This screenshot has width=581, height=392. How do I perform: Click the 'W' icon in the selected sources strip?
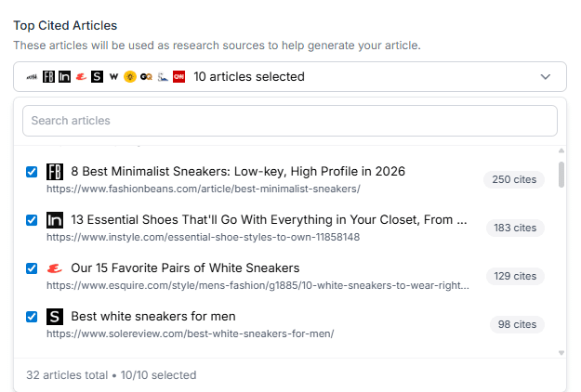coord(113,77)
